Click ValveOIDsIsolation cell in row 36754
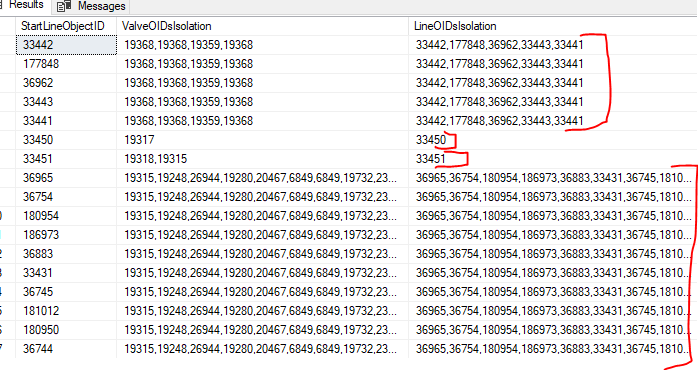Viewport: 698px width, 370px height. tap(263, 197)
